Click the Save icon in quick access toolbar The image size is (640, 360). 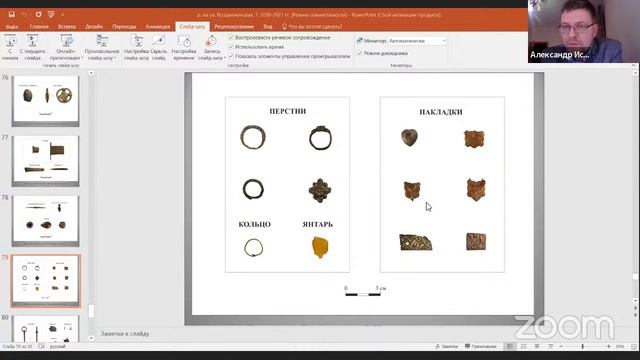pyautogui.click(x=11, y=14)
